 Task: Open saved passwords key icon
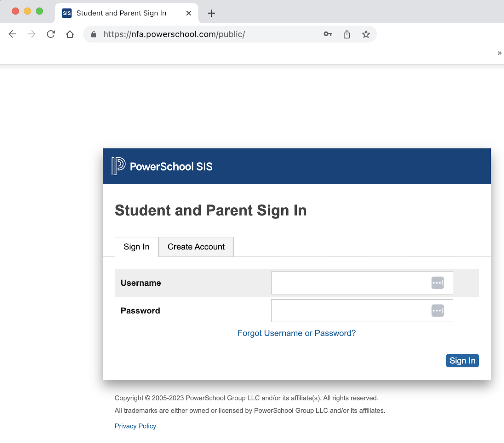(328, 34)
